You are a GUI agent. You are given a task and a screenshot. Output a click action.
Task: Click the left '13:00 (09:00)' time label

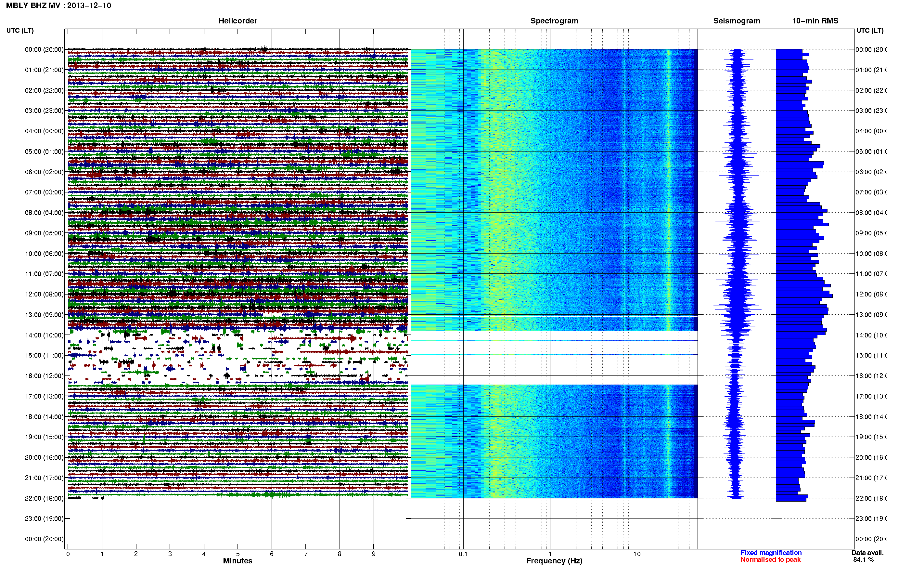(x=44, y=315)
